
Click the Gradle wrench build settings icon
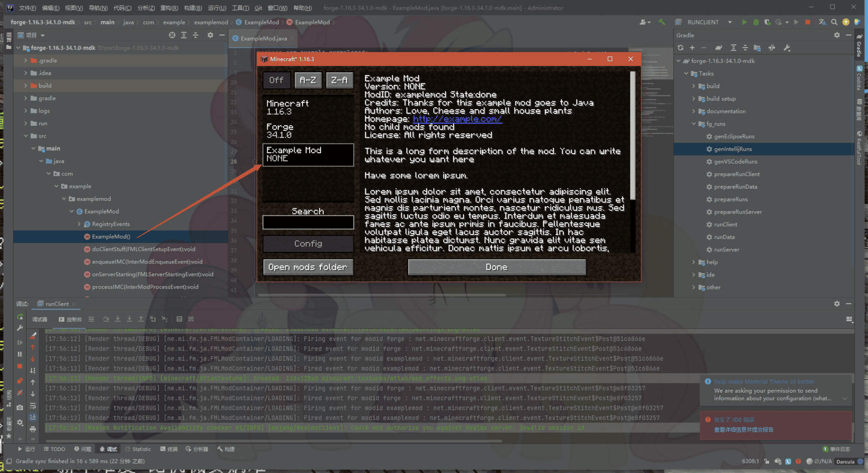pos(787,48)
